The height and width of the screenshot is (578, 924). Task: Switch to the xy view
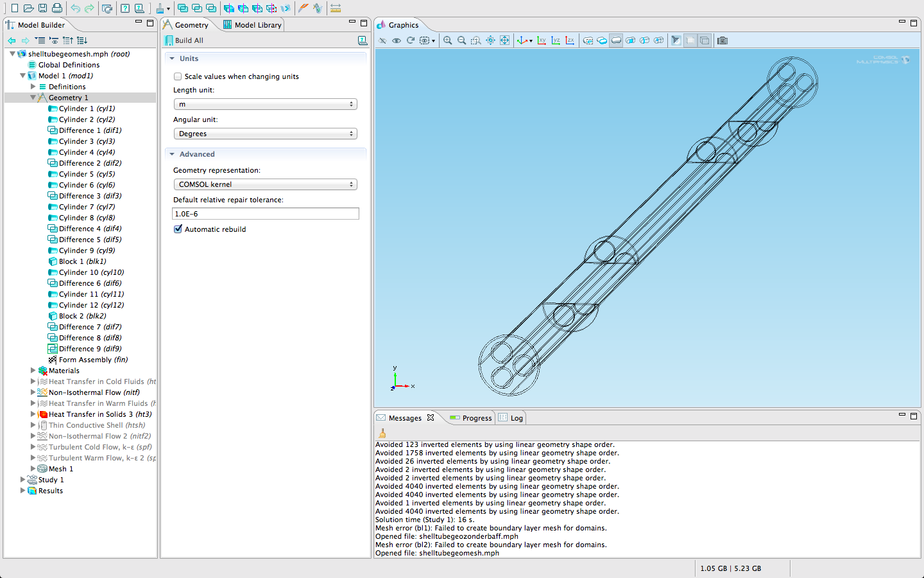pyautogui.click(x=542, y=40)
